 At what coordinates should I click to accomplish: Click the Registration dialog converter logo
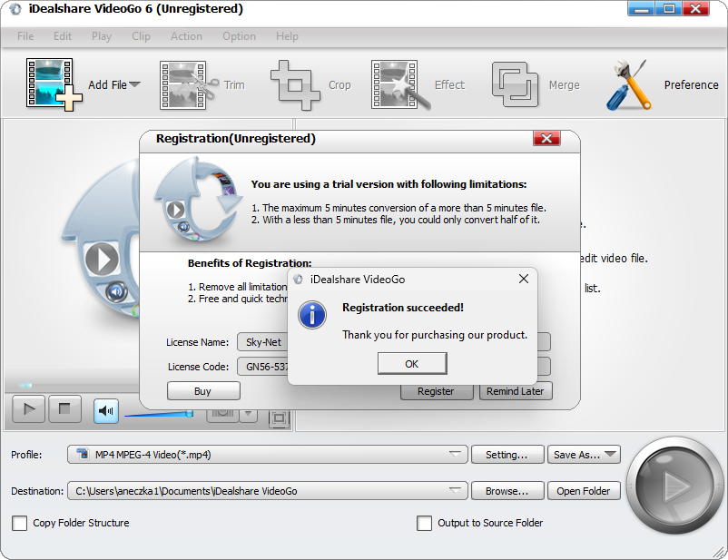(x=197, y=200)
